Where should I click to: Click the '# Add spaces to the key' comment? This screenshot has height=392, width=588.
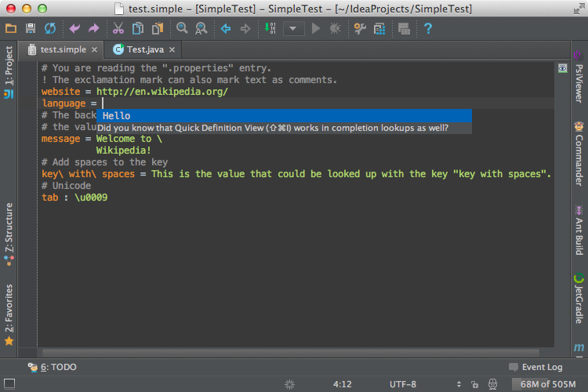(104, 162)
